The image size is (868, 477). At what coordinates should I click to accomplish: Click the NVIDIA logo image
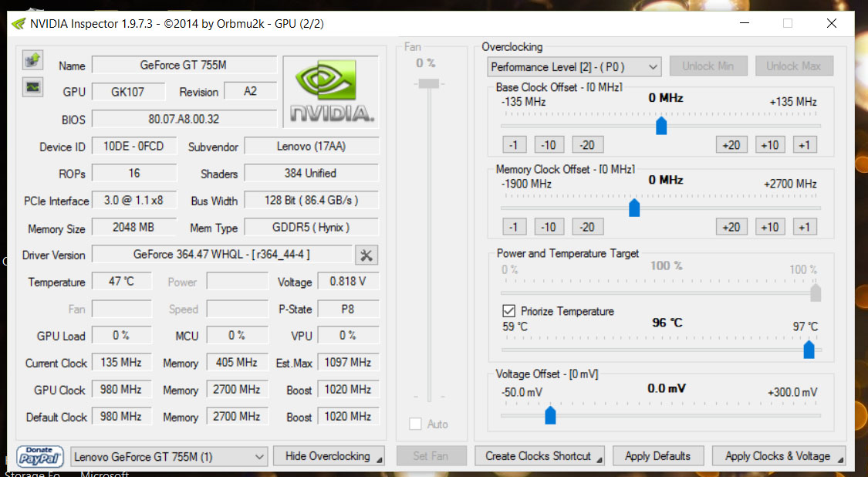[x=331, y=91]
